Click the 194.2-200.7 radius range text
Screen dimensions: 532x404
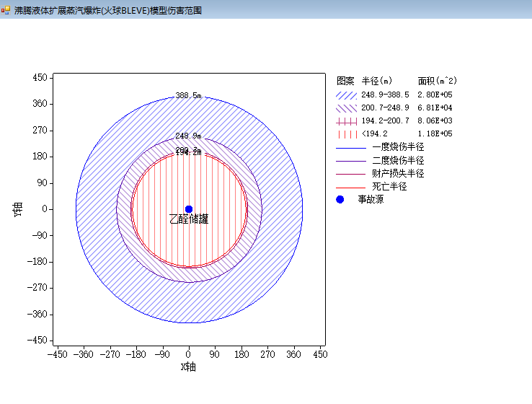385,120
